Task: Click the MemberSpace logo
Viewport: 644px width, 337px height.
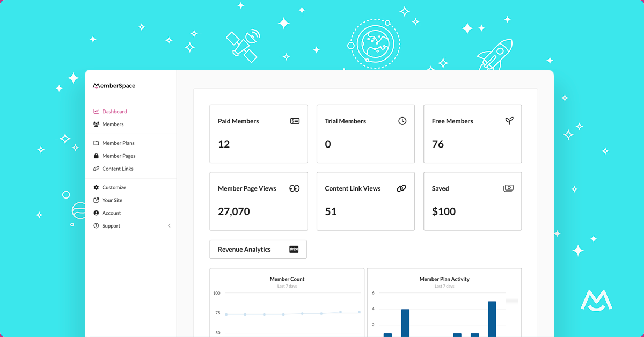Action: (x=114, y=85)
